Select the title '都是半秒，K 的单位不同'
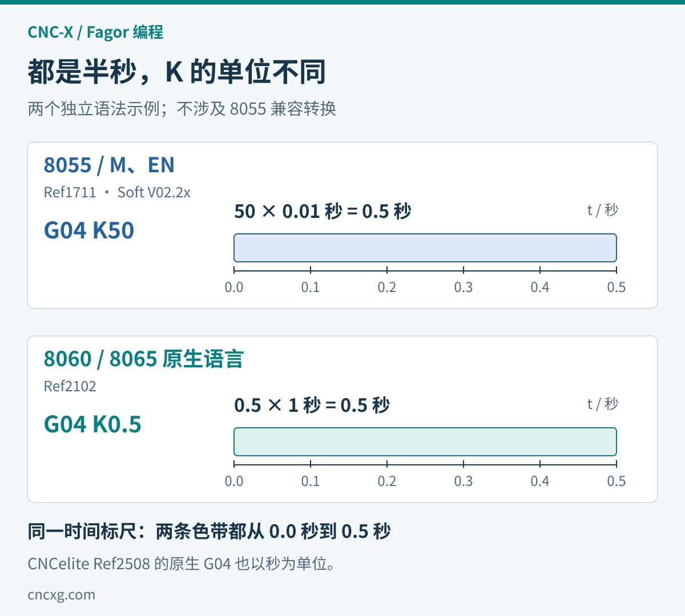The height and width of the screenshot is (616, 685). pyautogui.click(x=177, y=71)
